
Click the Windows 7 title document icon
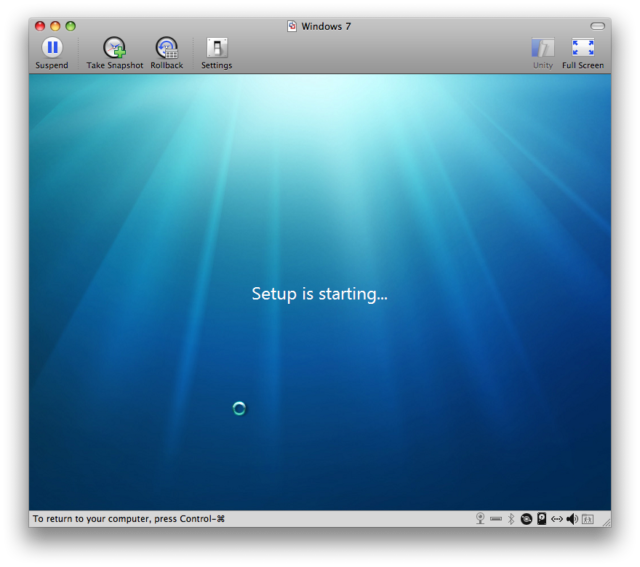tap(291, 26)
